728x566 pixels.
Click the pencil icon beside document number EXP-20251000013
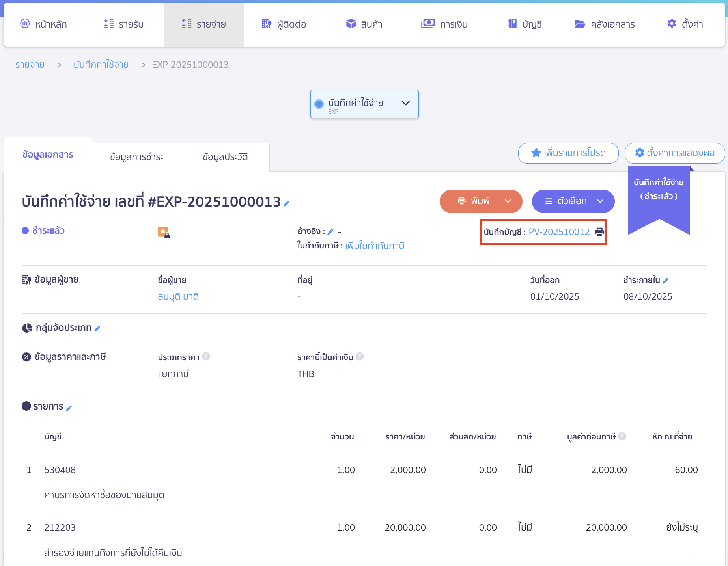pyautogui.click(x=287, y=203)
